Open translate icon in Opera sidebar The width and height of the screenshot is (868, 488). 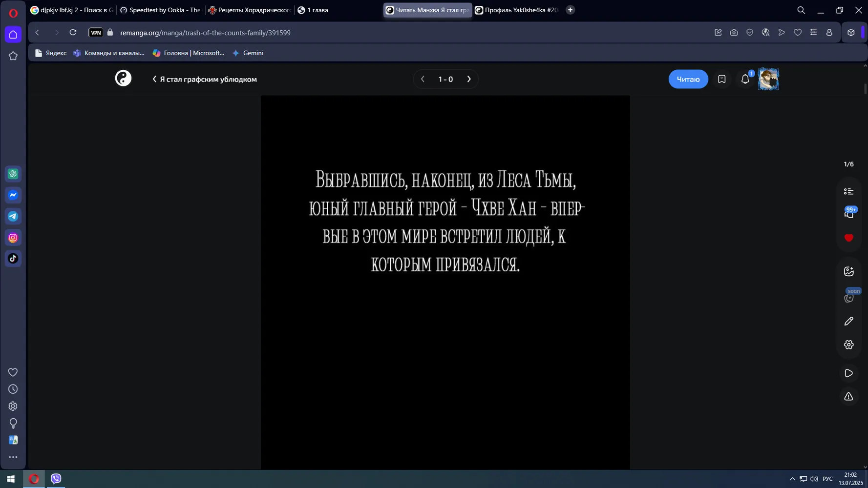[x=13, y=440]
